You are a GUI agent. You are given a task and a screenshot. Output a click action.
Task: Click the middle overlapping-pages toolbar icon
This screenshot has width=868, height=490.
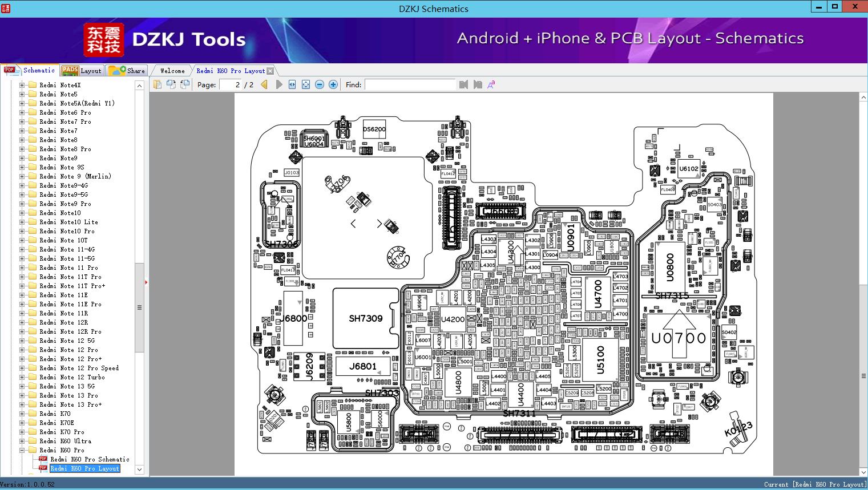pos(171,84)
